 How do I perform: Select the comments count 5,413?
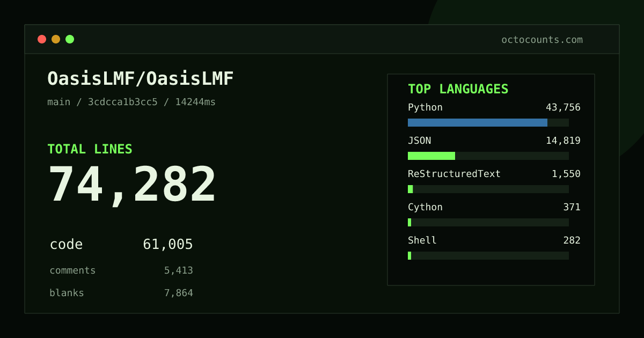point(179,270)
